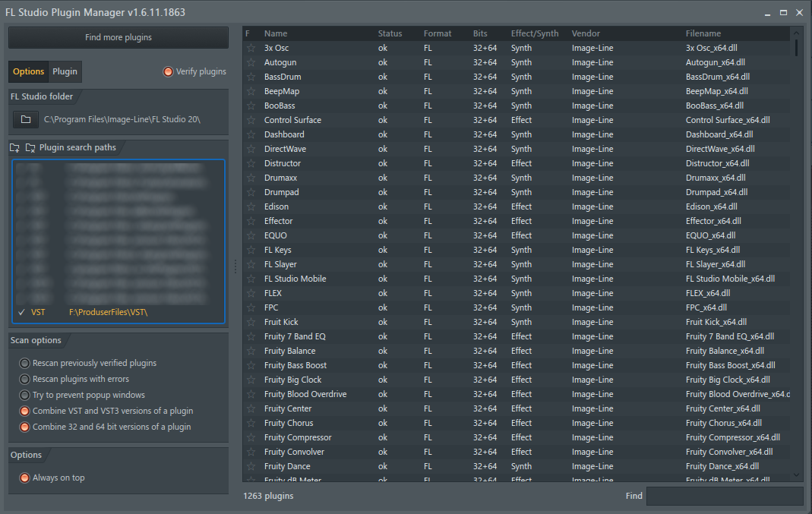Sort list by Vendor column header
The width and height of the screenshot is (812, 514).
586,33
